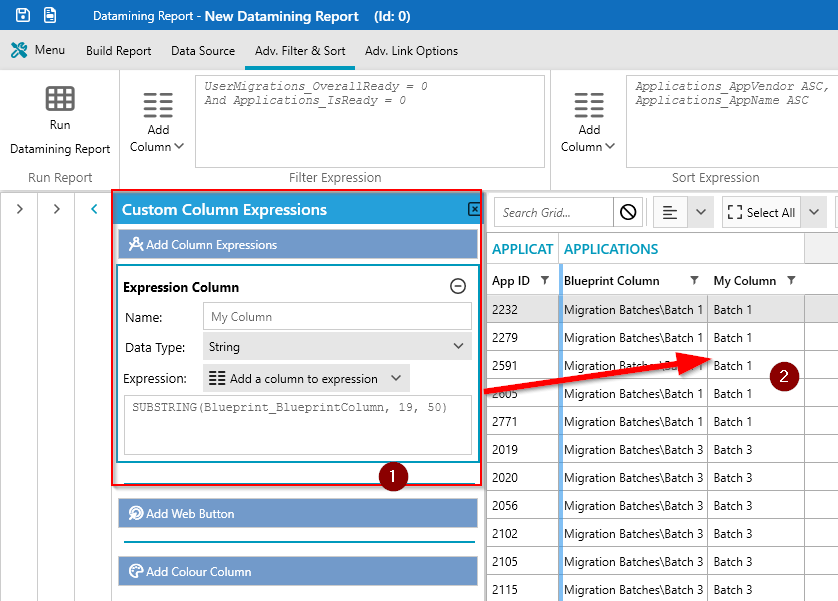Click Batch 3 cell in row 2102
Image resolution: width=838 pixels, height=601 pixels.
(x=756, y=533)
